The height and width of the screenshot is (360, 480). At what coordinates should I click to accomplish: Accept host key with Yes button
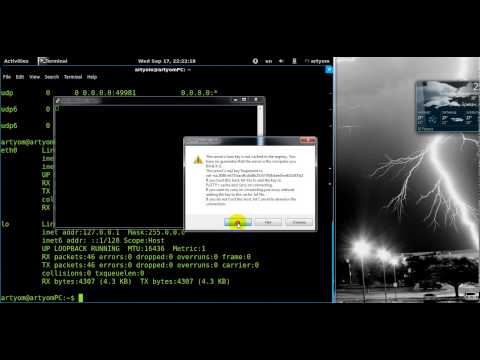point(238,222)
